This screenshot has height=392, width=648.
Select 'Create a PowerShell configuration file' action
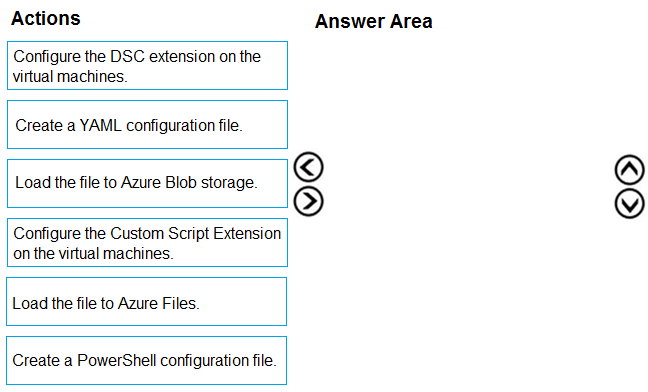click(146, 361)
